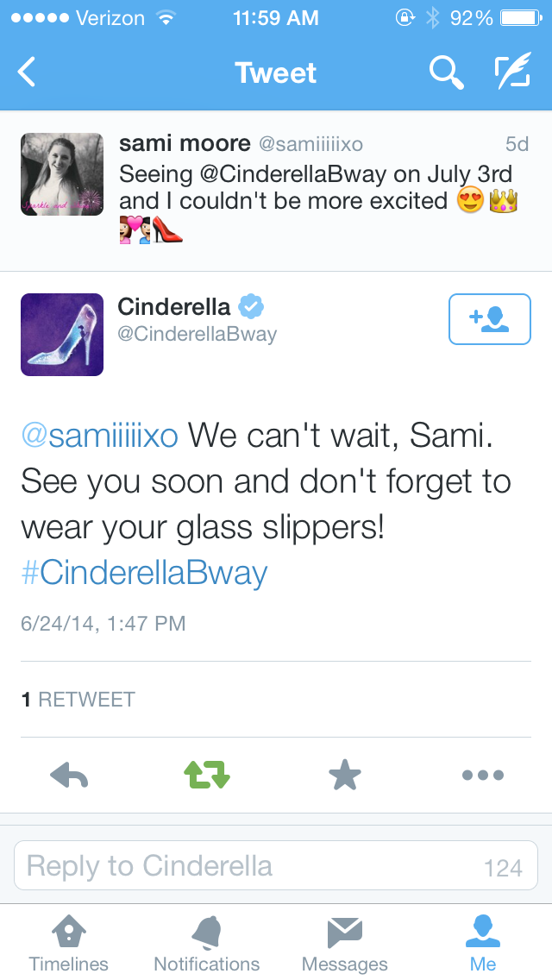This screenshot has height=980, width=552.
Task: Tap the @samiiiiixo mention in reply
Action: tap(99, 435)
